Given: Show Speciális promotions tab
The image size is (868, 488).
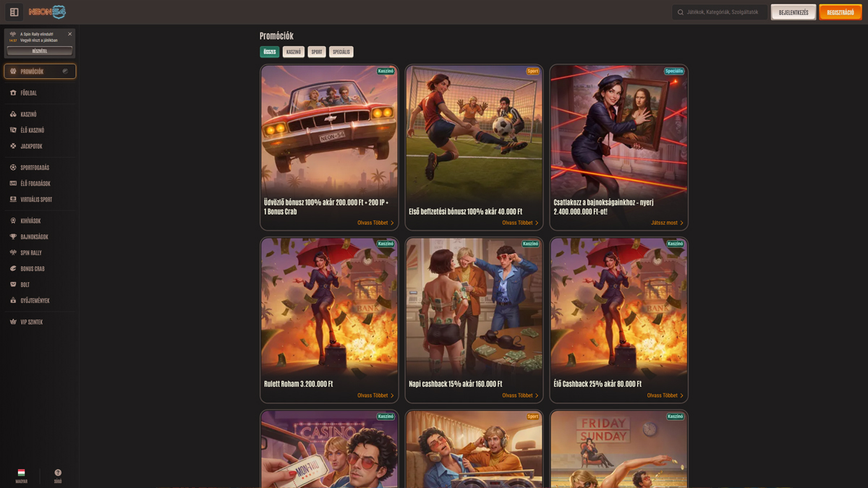Looking at the screenshot, I should (x=341, y=52).
